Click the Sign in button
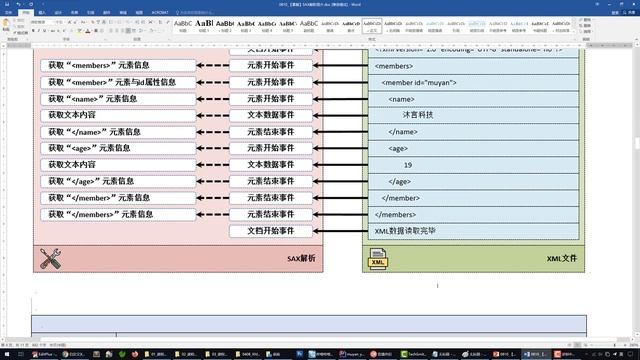The width and height of the screenshot is (640, 360). click(615, 13)
